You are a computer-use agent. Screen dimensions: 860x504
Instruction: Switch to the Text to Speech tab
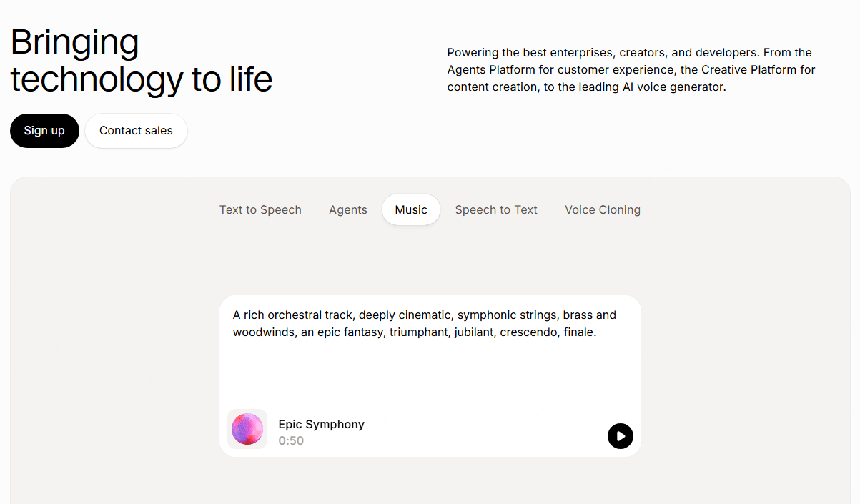260,210
